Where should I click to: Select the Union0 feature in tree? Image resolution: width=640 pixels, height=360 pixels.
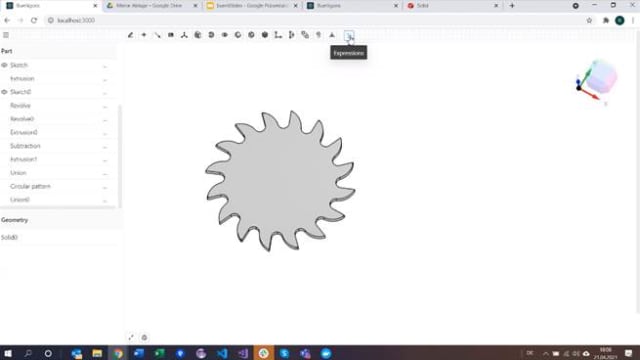point(20,200)
